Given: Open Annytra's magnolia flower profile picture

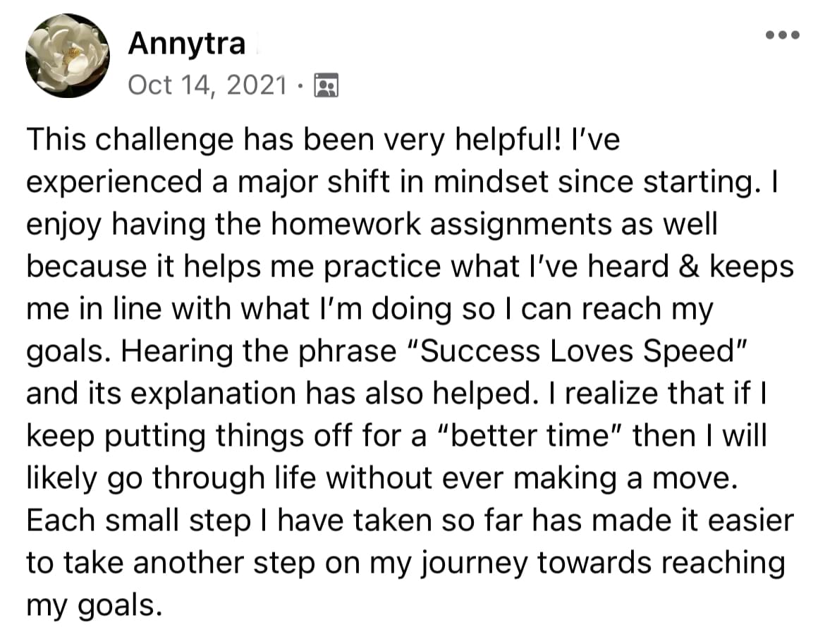Looking at the screenshot, I should click(67, 56).
